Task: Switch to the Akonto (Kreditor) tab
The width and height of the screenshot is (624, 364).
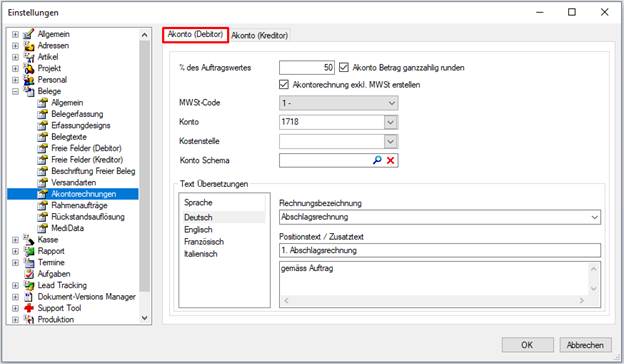Action: (x=259, y=35)
